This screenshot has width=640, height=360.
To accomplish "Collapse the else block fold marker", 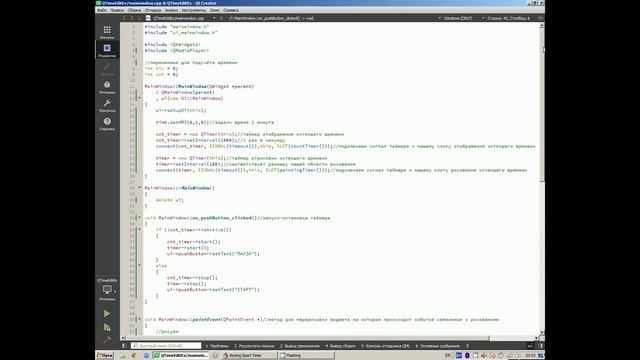I will pyautogui.click(x=139, y=265).
